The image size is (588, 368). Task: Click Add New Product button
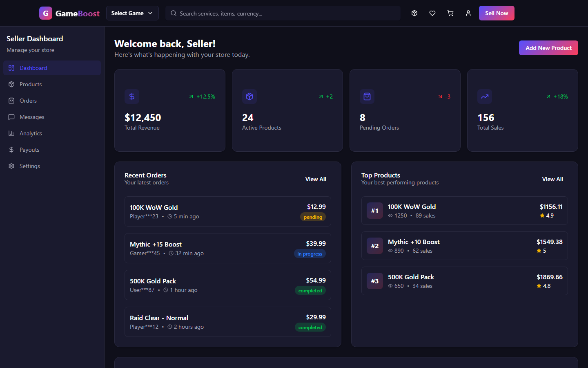click(x=548, y=48)
